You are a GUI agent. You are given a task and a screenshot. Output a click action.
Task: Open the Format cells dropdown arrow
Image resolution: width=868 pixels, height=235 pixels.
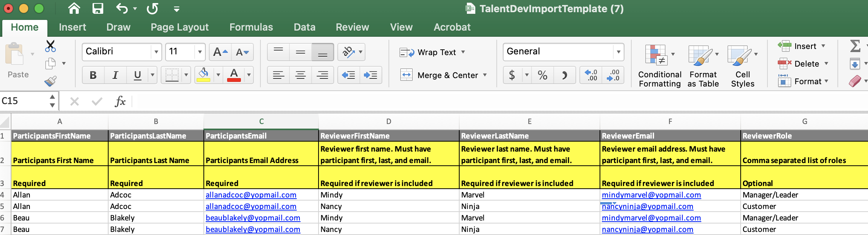(826, 81)
